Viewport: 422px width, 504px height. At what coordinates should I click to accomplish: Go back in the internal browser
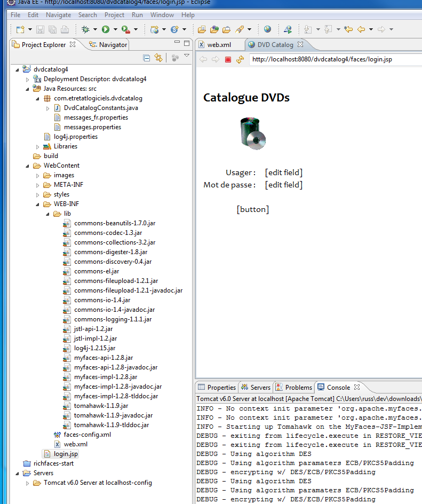[x=203, y=59]
